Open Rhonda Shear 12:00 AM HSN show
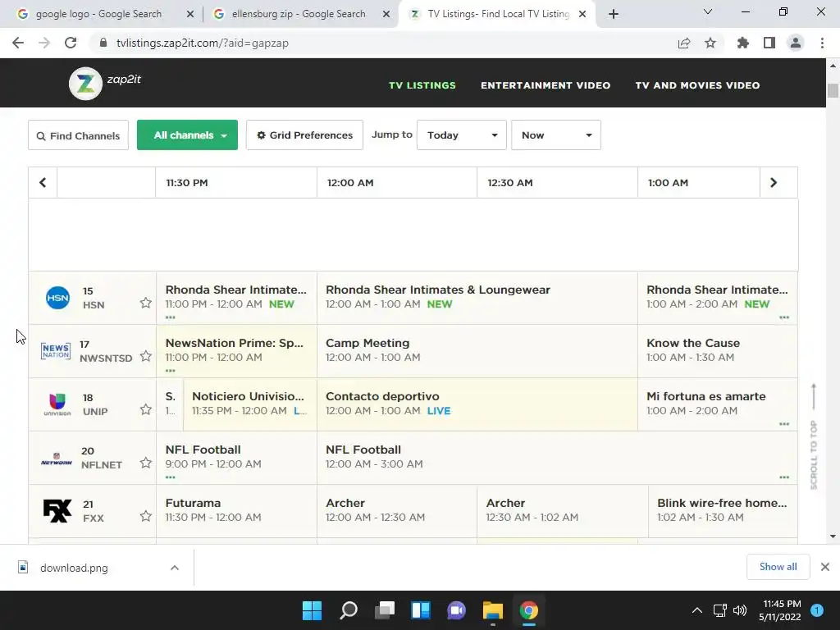 click(x=477, y=297)
